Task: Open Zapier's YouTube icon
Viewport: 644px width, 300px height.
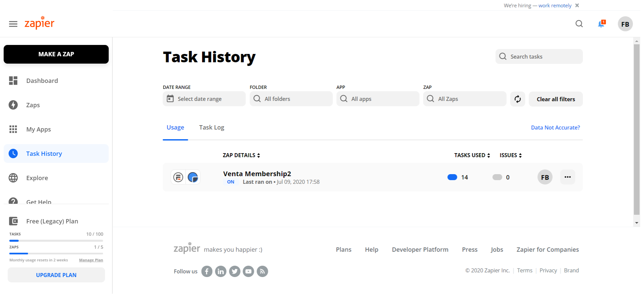Action: (x=248, y=271)
